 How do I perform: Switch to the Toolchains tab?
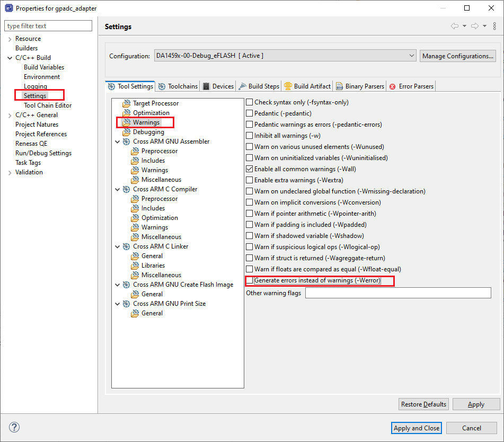tap(179, 86)
